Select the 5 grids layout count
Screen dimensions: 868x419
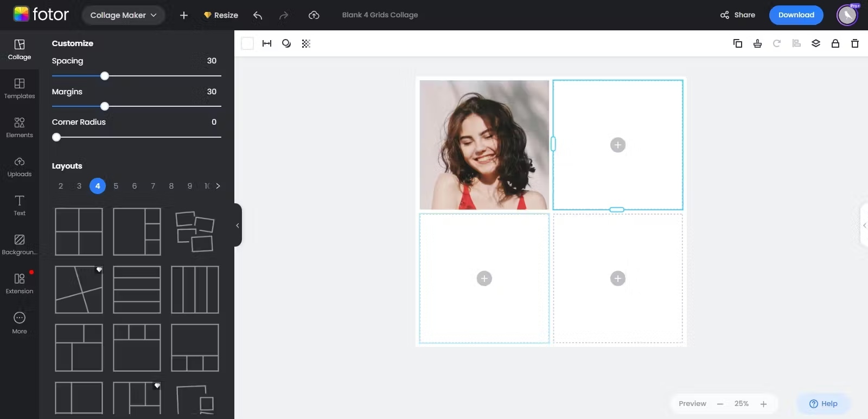pos(116,186)
